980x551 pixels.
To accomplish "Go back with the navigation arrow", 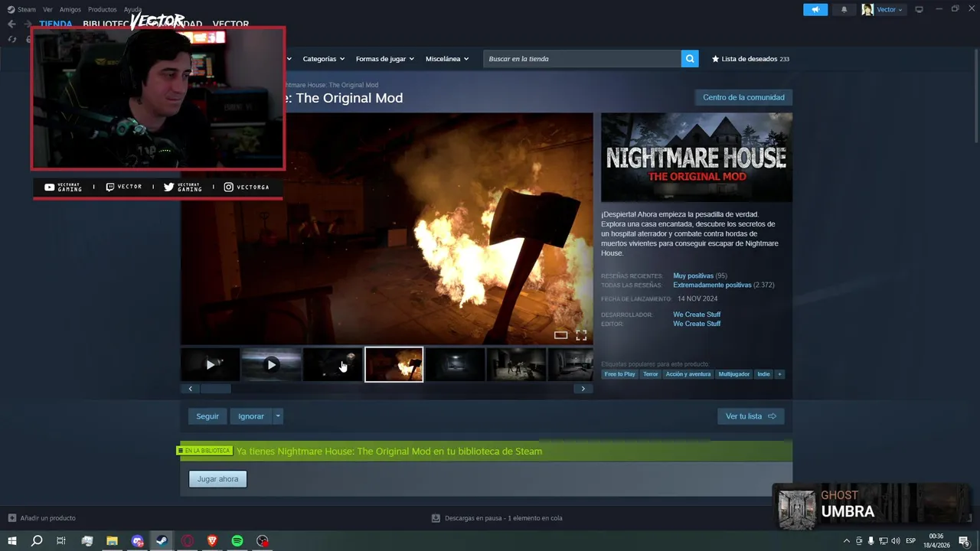I will [11, 24].
